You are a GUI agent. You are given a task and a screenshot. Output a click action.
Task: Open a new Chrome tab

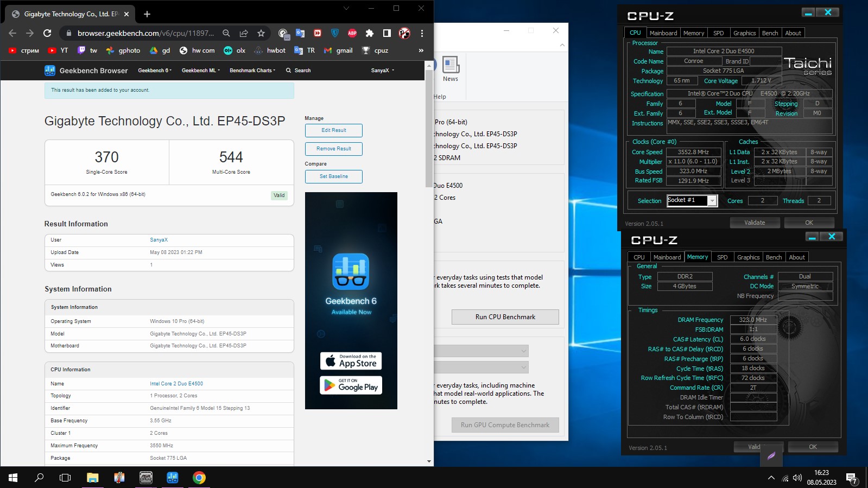pos(147,14)
